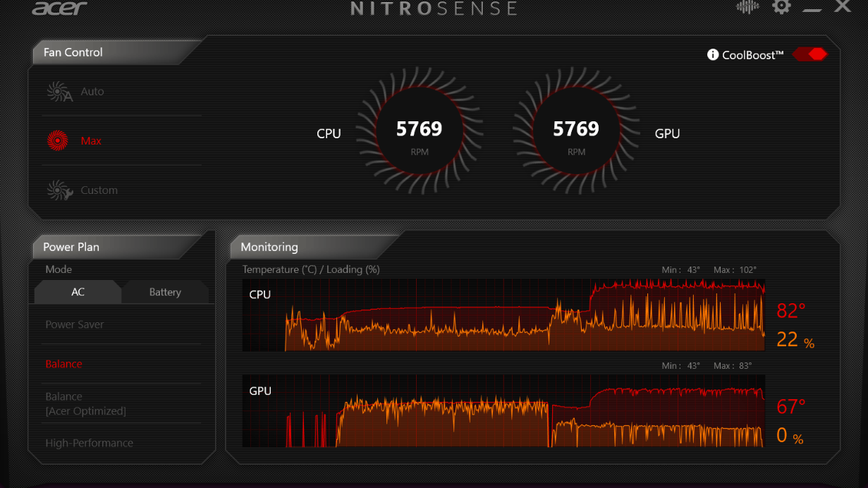
Task: Switch to the AC power tab
Action: [78, 292]
